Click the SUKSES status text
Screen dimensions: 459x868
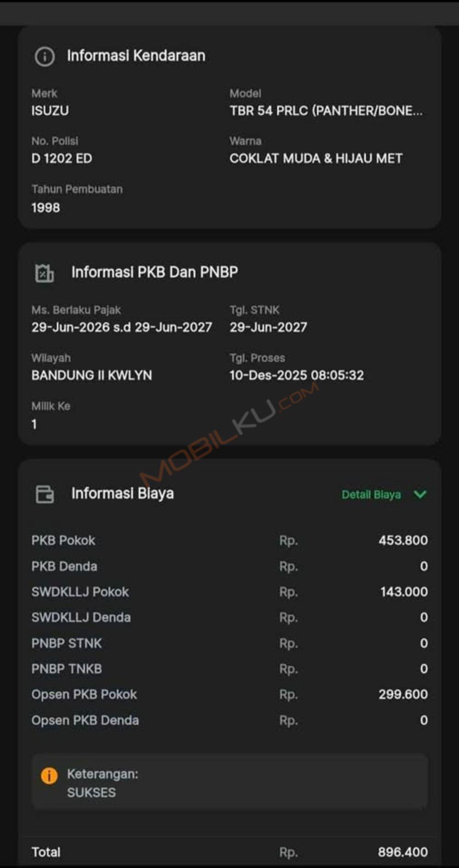point(91,793)
